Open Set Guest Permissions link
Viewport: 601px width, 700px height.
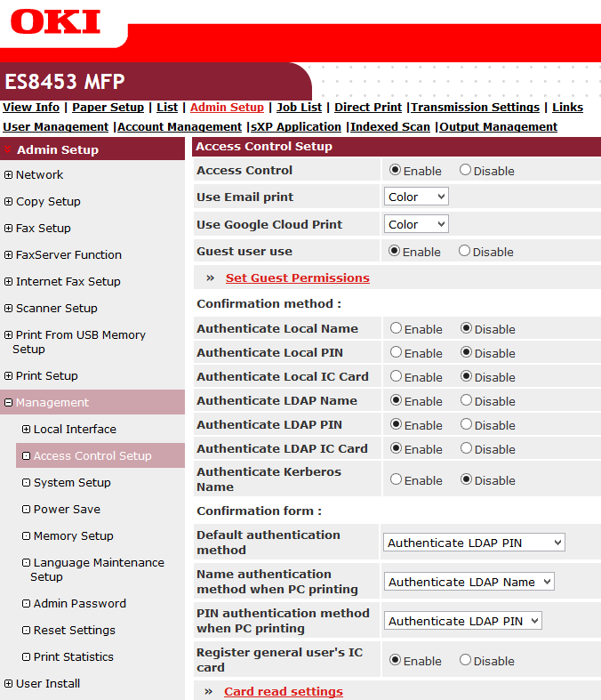pyautogui.click(x=297, y=278)
